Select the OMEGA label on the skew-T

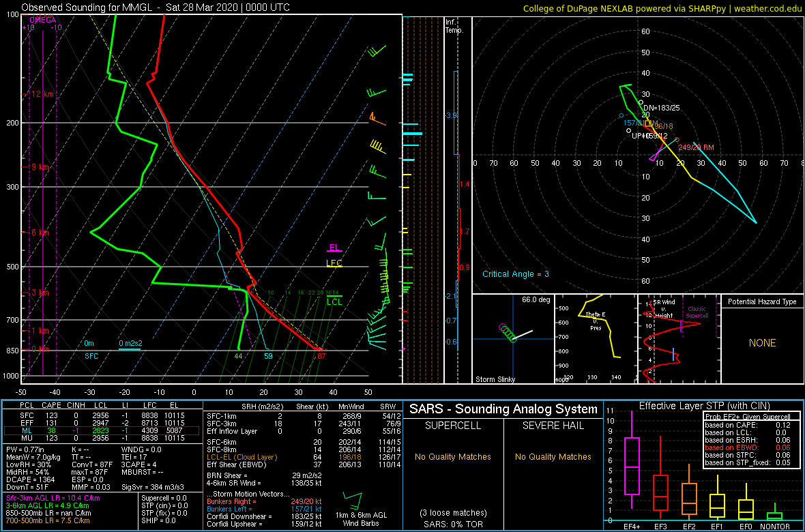[x=42, y=20]
